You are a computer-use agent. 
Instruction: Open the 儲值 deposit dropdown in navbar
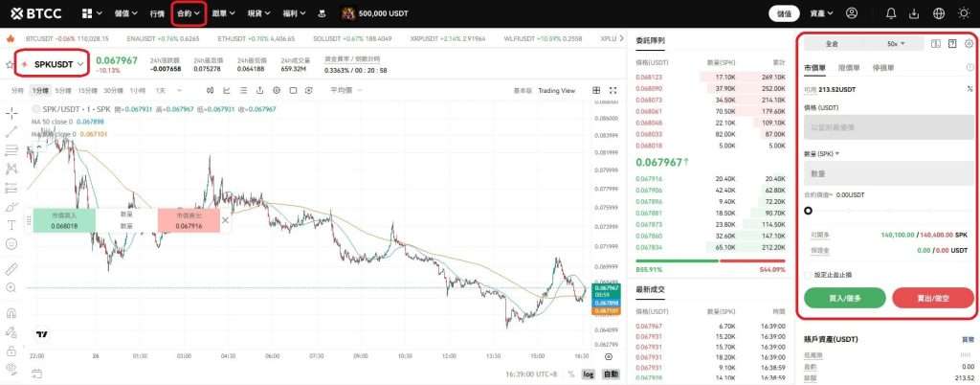click(125, 13)
